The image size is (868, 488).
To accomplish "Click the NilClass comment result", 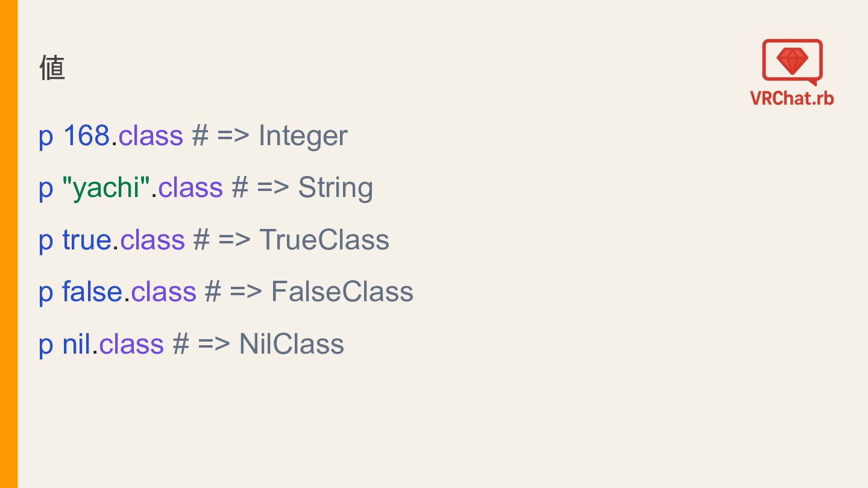I will pos(292,343).
